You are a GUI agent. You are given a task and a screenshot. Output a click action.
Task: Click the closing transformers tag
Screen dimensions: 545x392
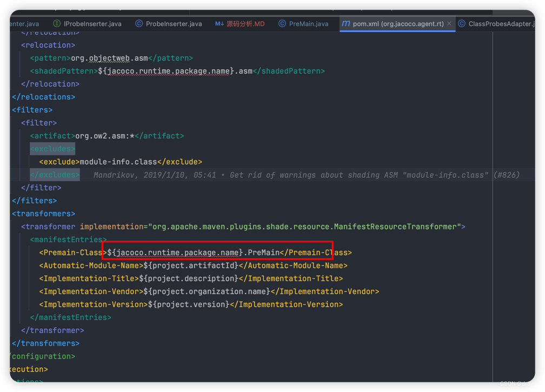click(x=45, y=343)
